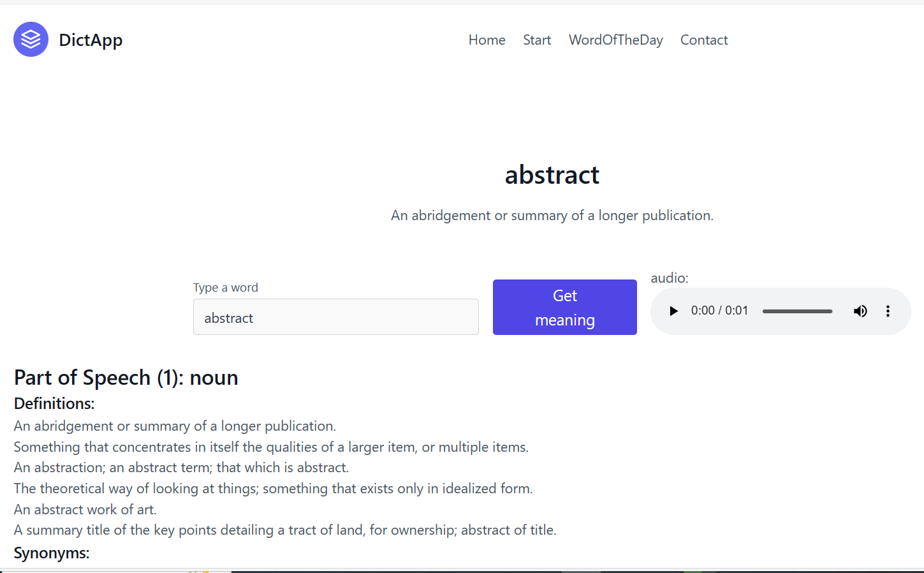
Task: Click the "Definitions:" label
Action: pos(54,404)
